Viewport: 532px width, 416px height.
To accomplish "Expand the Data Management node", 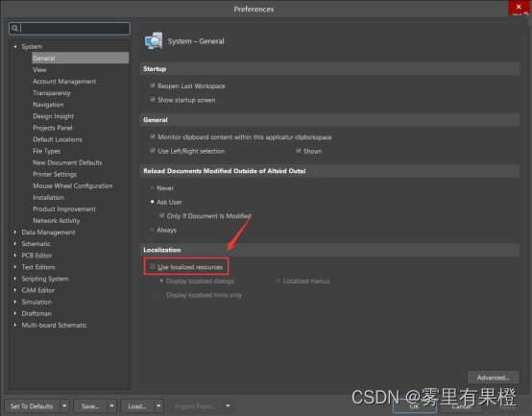I will [x=15, y=232].
